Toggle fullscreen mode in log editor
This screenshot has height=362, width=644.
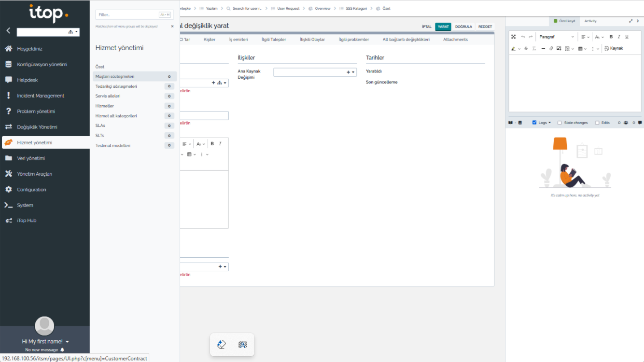click(513, 37)
